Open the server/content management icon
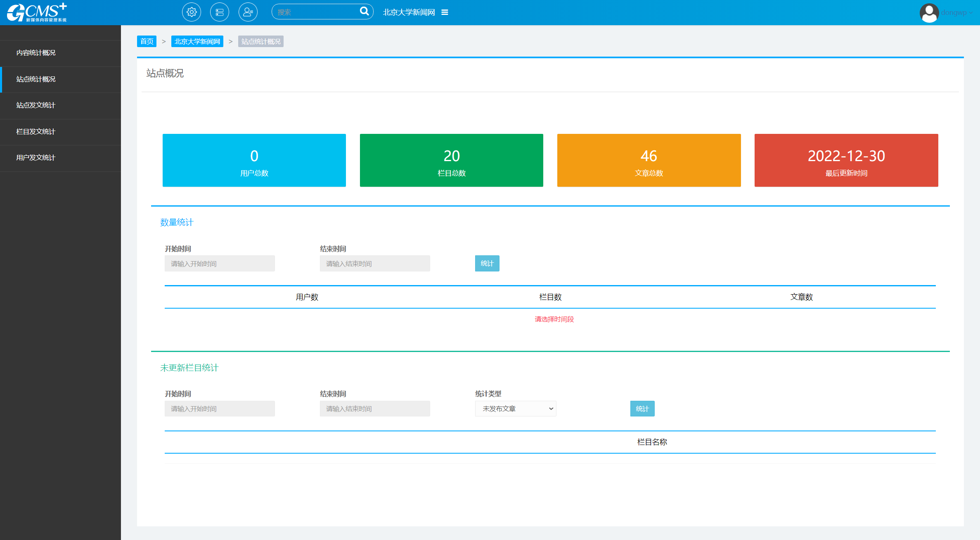Screen dimensions: 980x540 click(220, 12)
